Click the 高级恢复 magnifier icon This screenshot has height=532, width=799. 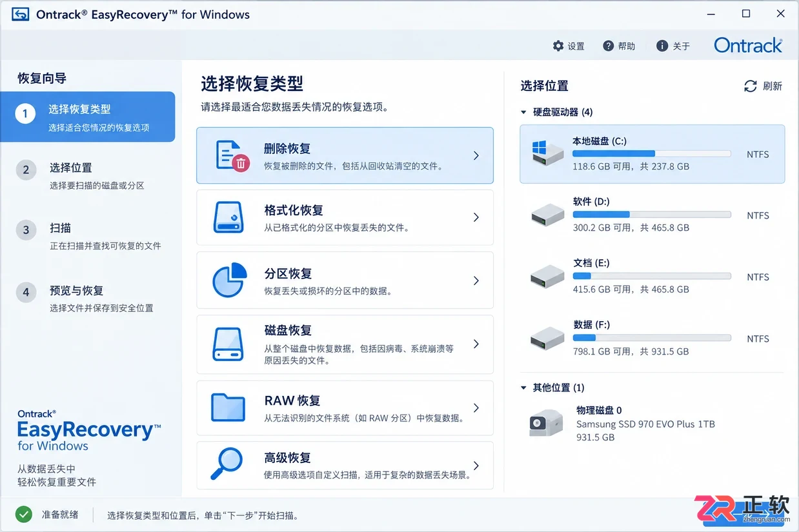coord(227,464)
